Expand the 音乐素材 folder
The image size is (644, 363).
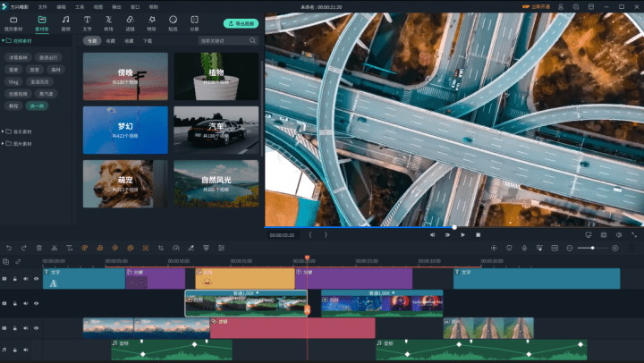(x=3, y=131)
